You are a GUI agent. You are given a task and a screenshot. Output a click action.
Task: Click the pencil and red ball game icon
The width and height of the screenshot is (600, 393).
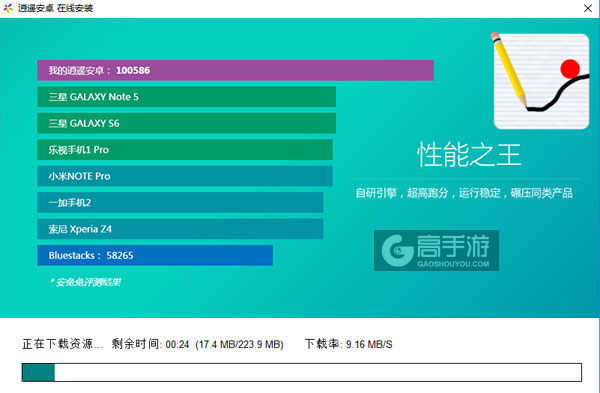[540, 81]
